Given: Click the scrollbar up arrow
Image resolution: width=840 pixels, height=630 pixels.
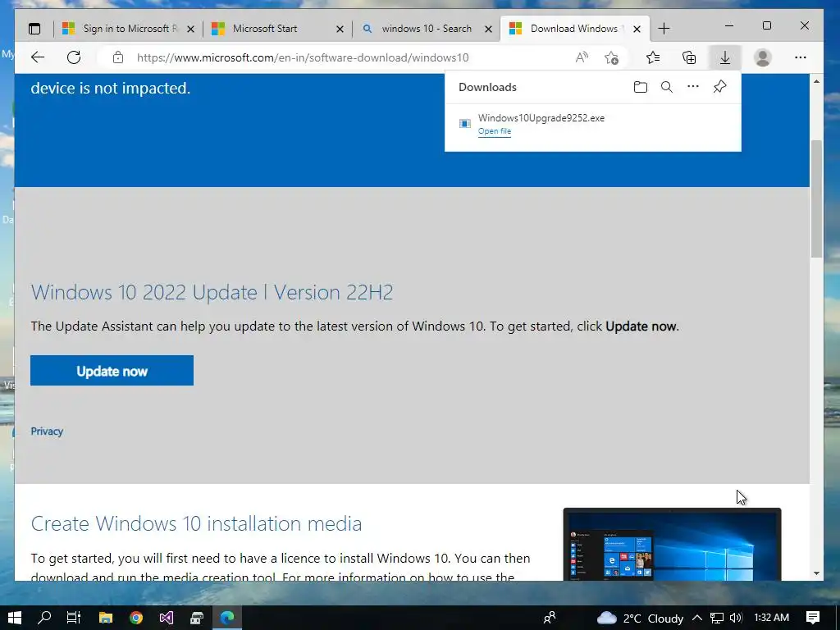Looking at the screenshot, I should pyautogui.click(x=816, y=81).
